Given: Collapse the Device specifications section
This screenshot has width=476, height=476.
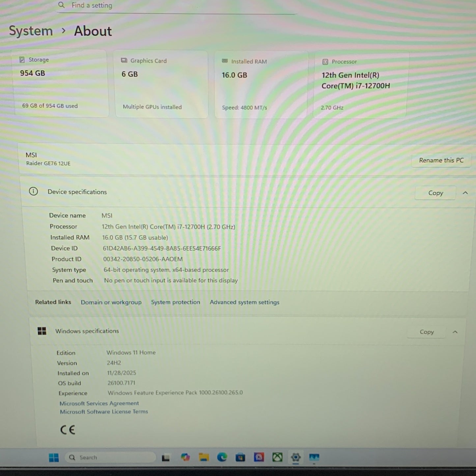Looking at the screenshot, I should pyautogui.click(x=465, y=193).
